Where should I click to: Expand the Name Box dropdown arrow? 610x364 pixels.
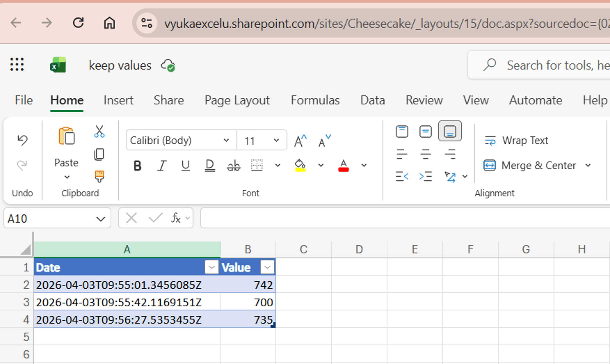pyautogui.click(x=100, y=219)
